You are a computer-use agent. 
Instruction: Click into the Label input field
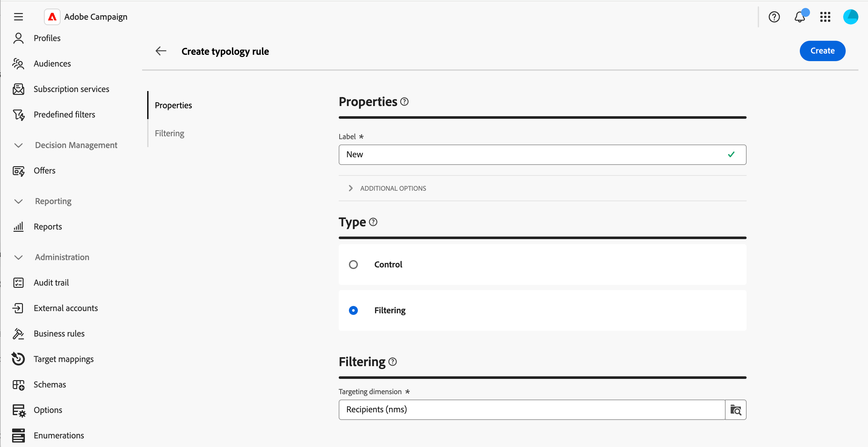pyautogui.click(x=532, y=154)
